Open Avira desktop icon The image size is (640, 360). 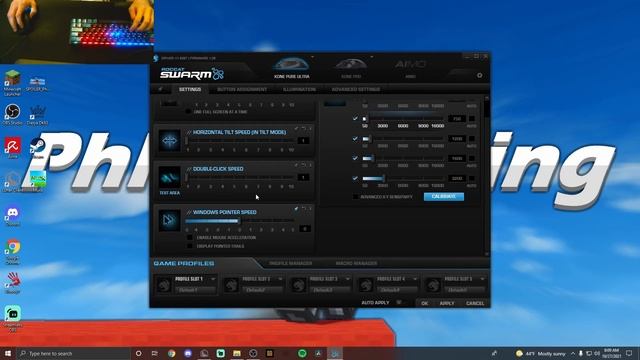pos(13,148)
